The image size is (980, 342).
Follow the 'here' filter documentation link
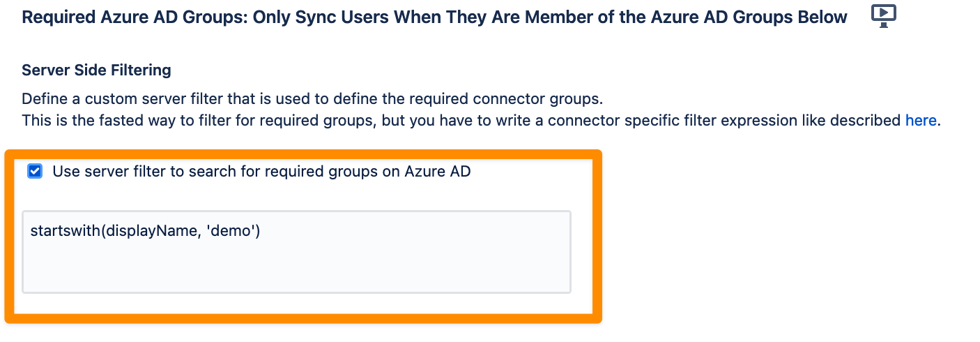point(920,120)
